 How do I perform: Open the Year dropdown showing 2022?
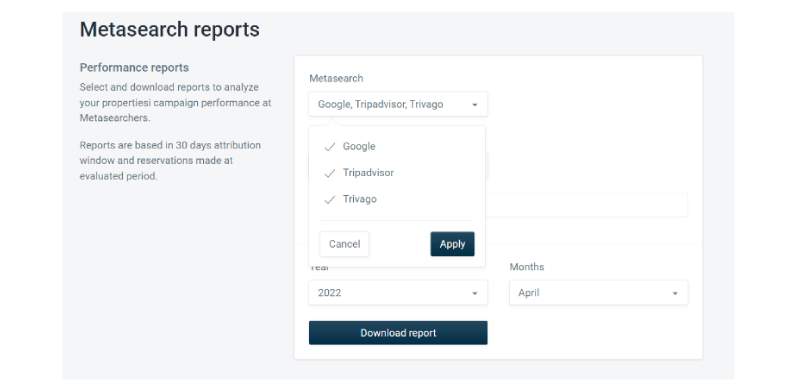tap(398, 293)
